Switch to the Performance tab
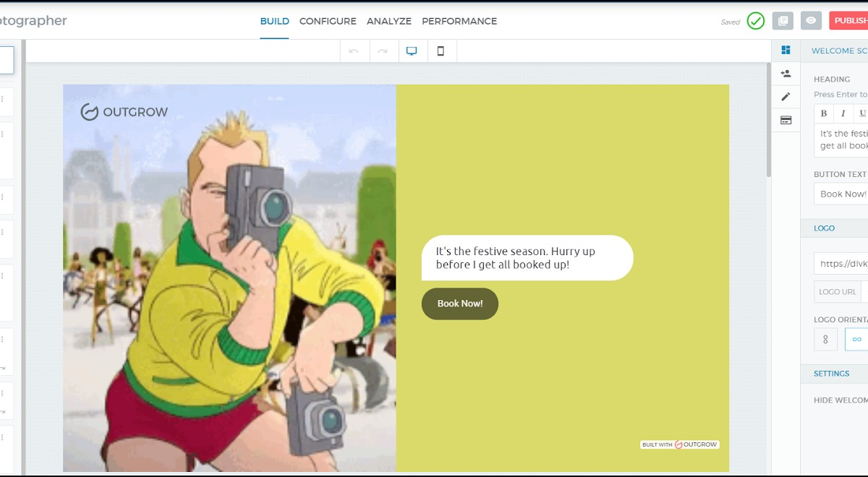The height and width of the screenshot is (477, 868). tap(459, 21)
